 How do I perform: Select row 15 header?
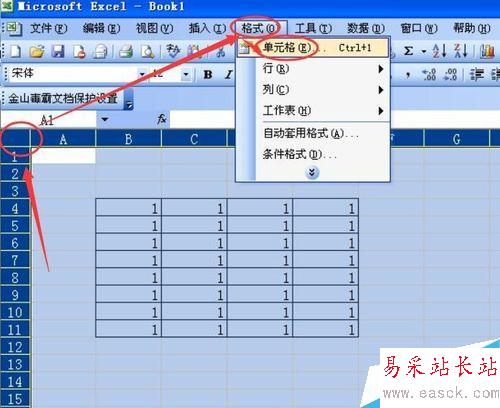15,399
